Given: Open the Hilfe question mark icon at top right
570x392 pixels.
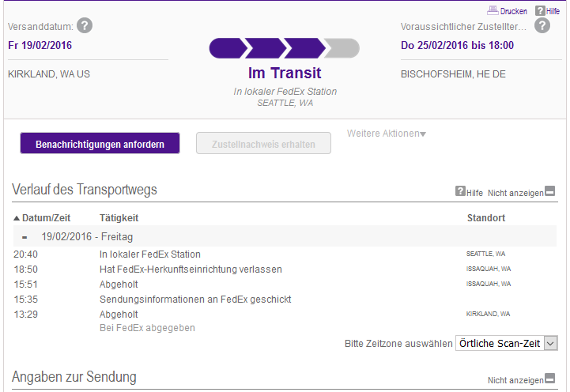Looking at the screenshot, I should 540,10.
